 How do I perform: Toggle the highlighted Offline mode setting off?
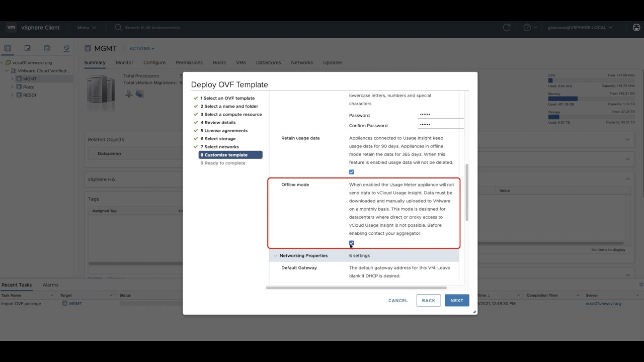tap(351, 243)
